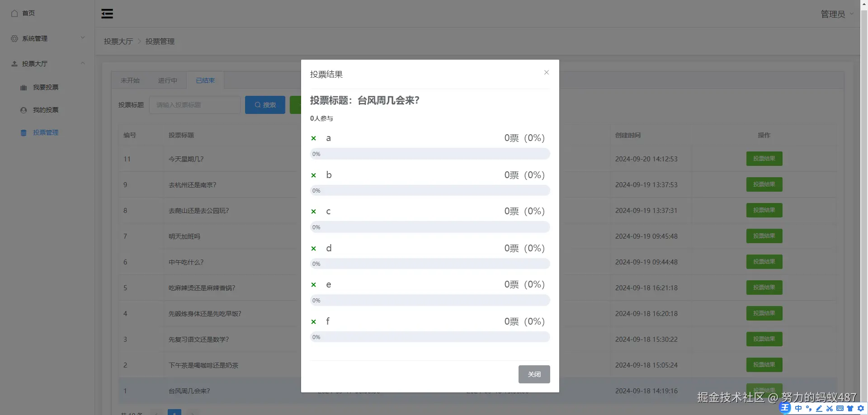
Task: Click the 投票标题 table column header
Action: (x=181, y=135)
